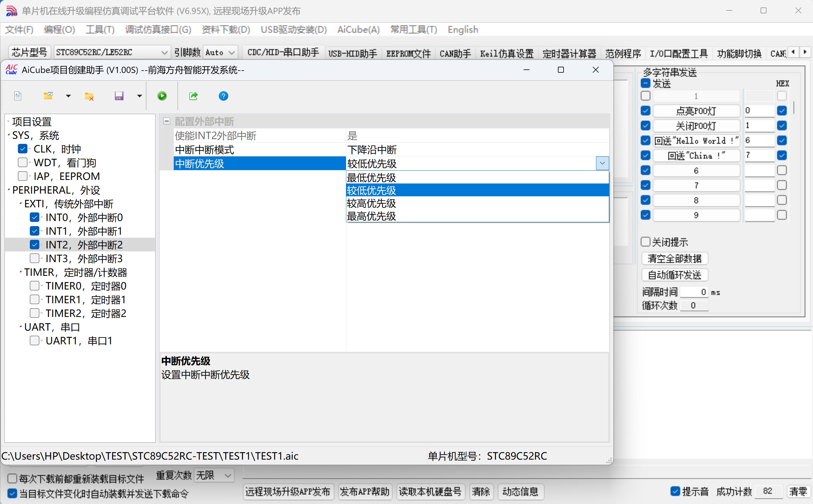Open the AiCube(A) menu
Screen dimensions: 813x504
pos(359,30)
